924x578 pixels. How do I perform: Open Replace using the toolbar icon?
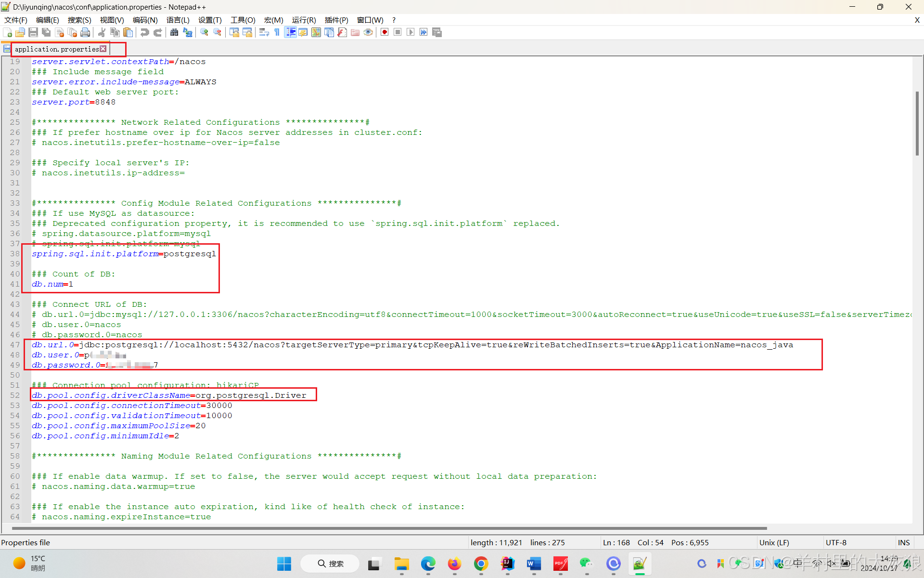187,32
